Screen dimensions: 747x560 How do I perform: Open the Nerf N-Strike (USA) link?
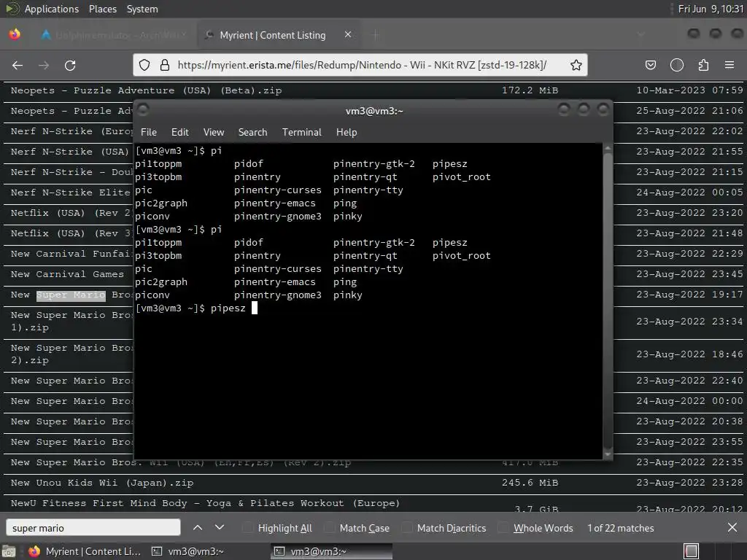(x=69, y=152)
